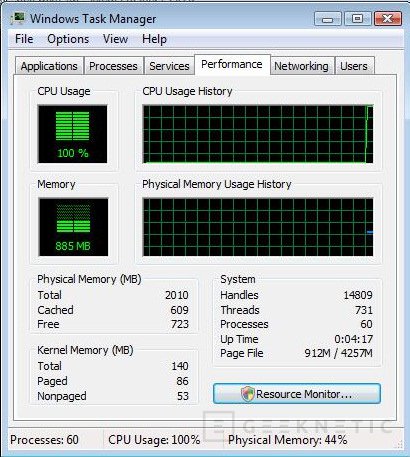Open the Options menu

coord(68,39)
